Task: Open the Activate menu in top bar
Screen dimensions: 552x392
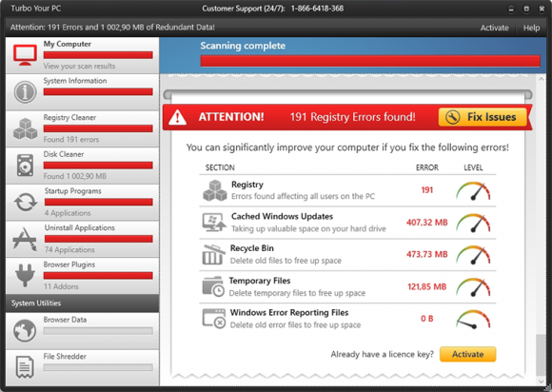Action: pos(494,28)
